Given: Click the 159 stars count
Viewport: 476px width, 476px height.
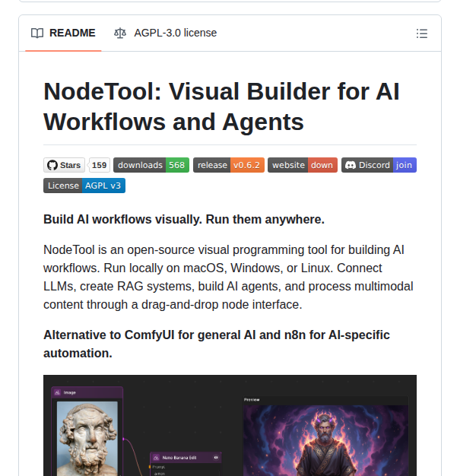Looking at the screenshot, I should [99, 165].
